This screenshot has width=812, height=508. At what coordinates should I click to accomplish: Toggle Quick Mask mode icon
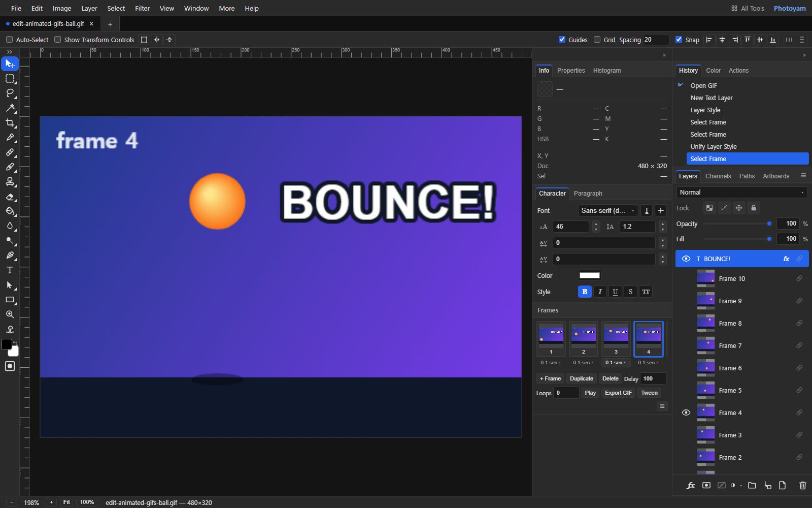tap(10, 366)
